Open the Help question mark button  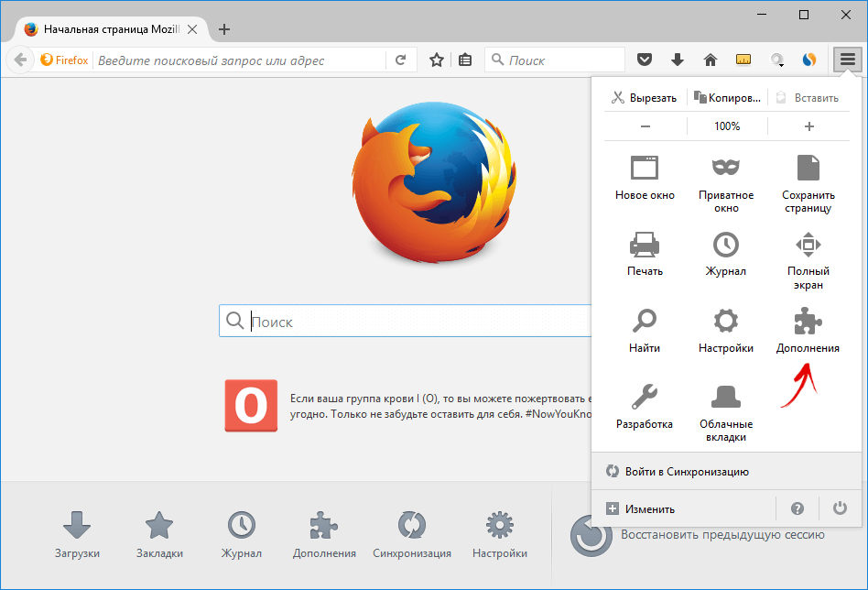pyautogui.click(x=797, y=508)
